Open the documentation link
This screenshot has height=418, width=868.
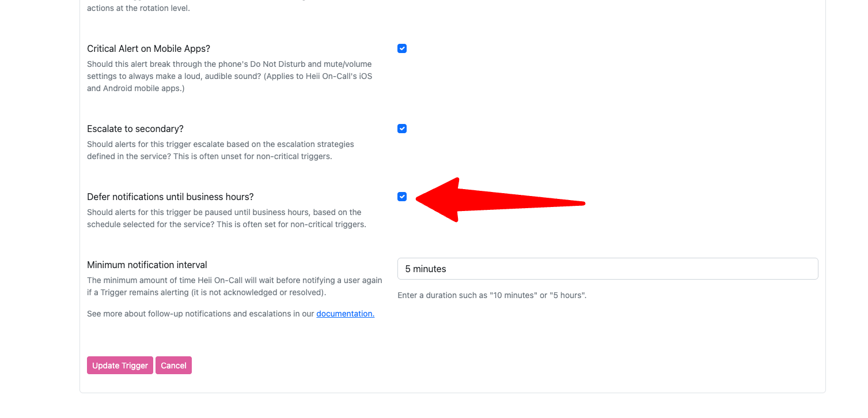[x=346, y=314]
